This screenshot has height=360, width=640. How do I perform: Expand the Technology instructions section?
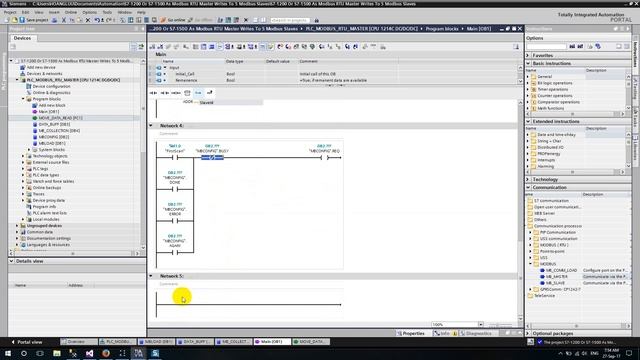click(528, 180)
